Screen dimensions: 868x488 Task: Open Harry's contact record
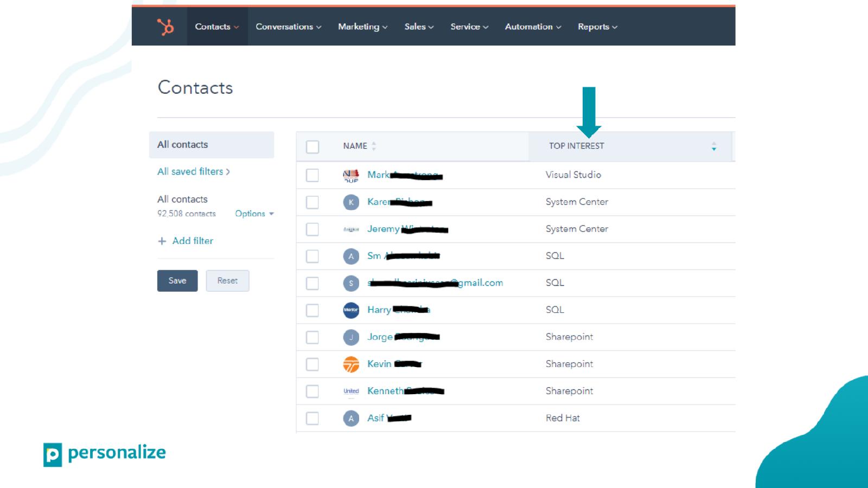tap(399, 310)
